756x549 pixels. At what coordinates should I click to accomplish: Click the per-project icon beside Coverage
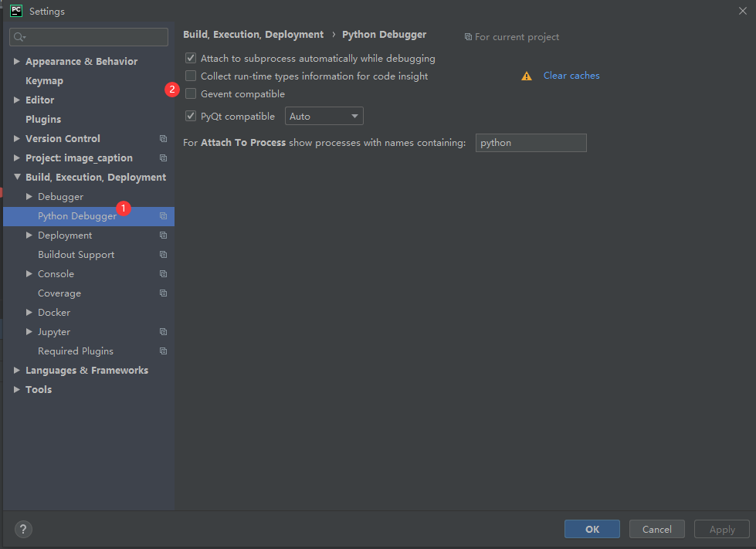pyautogui.click(x=163, y=293)
